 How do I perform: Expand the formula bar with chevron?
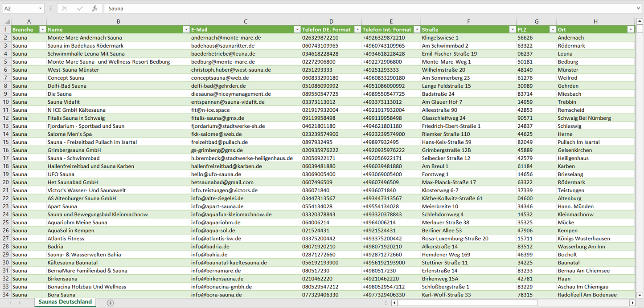(x=639, y=8)
